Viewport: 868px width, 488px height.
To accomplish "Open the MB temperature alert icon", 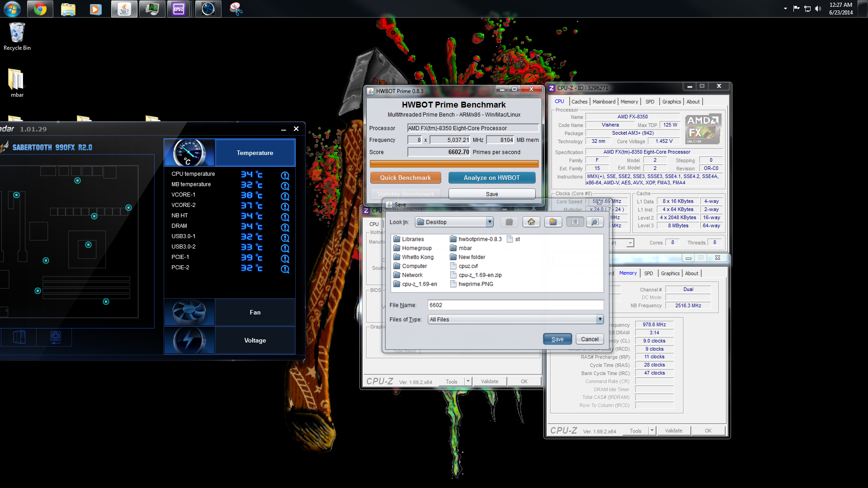I will click(285, 186).
